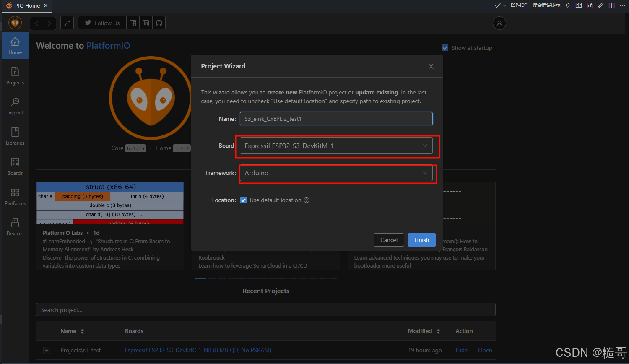Click Finish in Project Wizard
The height and width of the screenshot is (364, 629).
tap(422, 240)
